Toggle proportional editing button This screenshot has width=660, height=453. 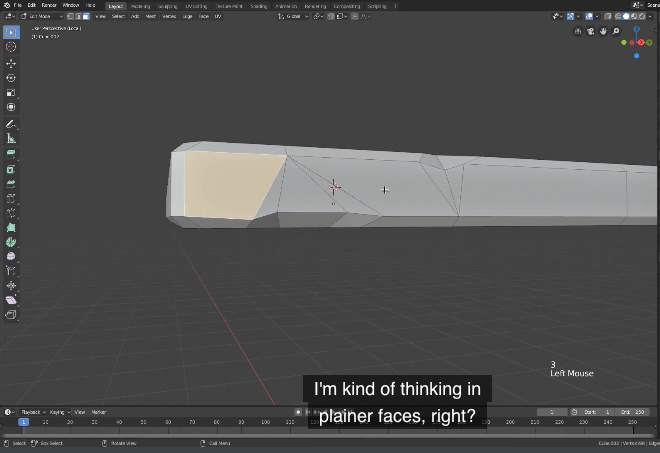point(355,16)
